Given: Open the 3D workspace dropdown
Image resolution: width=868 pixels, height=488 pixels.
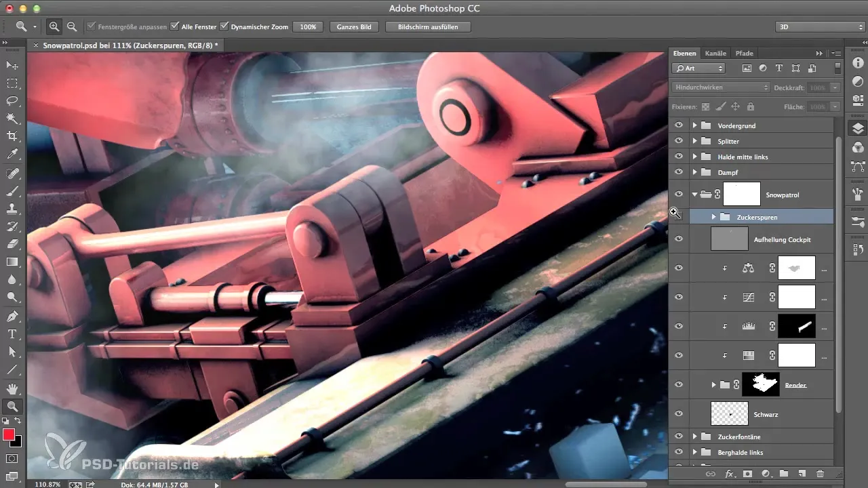Looking at the screenshot, I should pos(819,27).
